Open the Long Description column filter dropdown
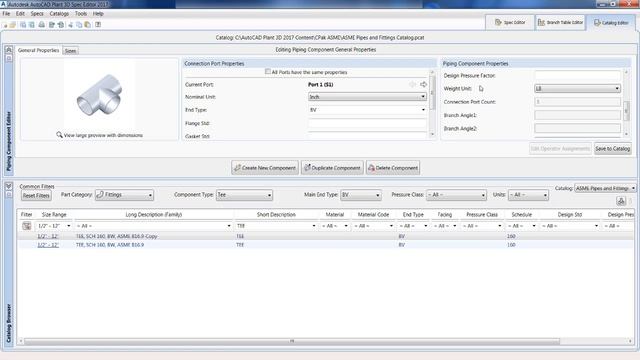 (x=153, y=226)
